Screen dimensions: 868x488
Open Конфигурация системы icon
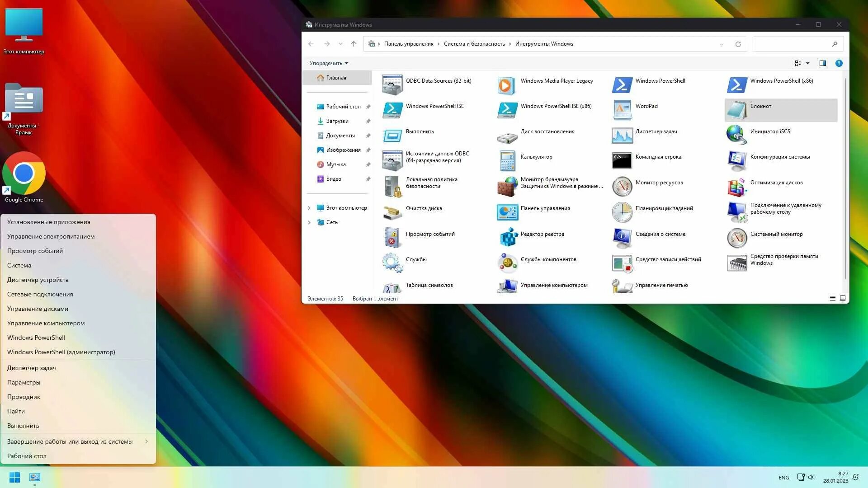(736, 161)
